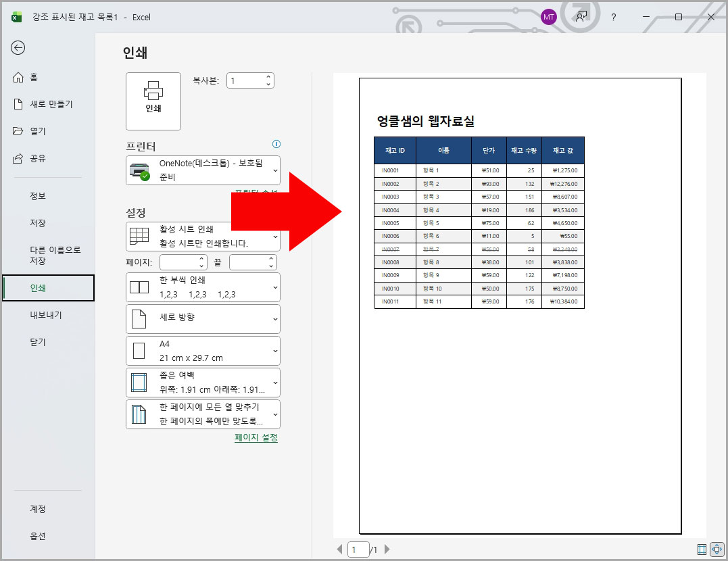Open the A4 paper size dropdown
728x561 pixels.
pos(203,350)
